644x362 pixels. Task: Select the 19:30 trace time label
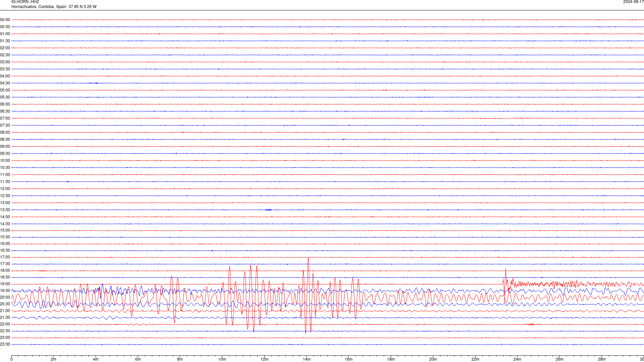pos(5,291)
